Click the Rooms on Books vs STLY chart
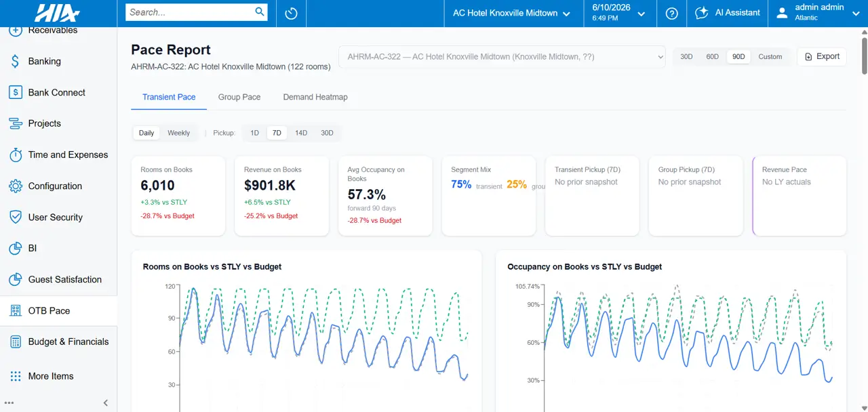 [x=307, y=332]
